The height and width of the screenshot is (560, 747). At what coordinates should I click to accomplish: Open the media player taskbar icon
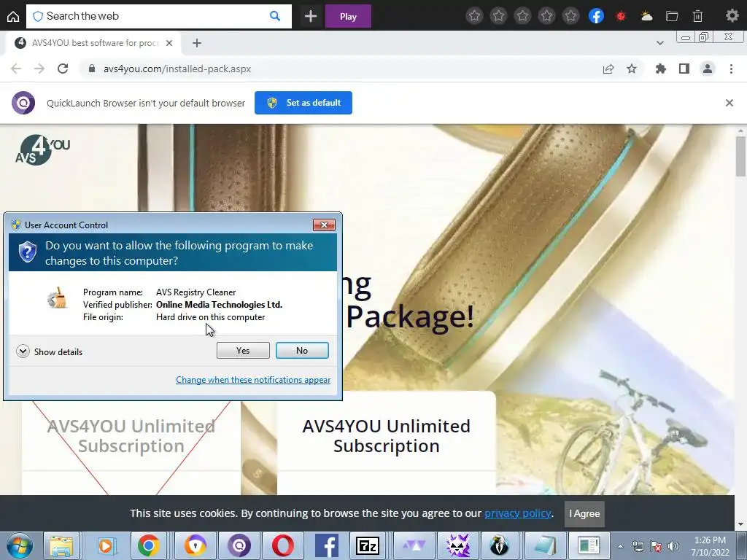105,545
